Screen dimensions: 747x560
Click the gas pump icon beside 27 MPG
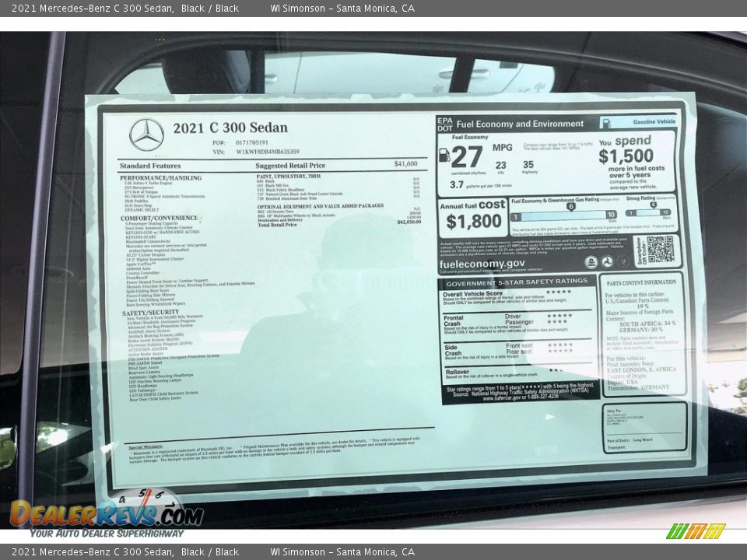point(444,154)
